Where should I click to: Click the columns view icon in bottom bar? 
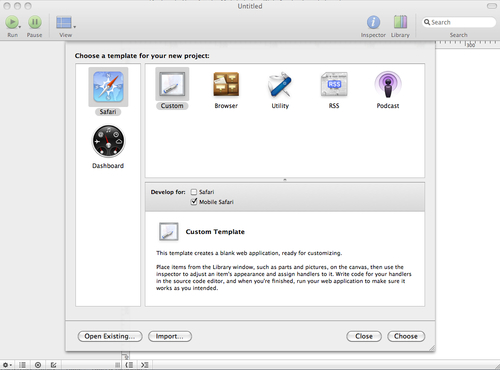click(x=22, y=365)
